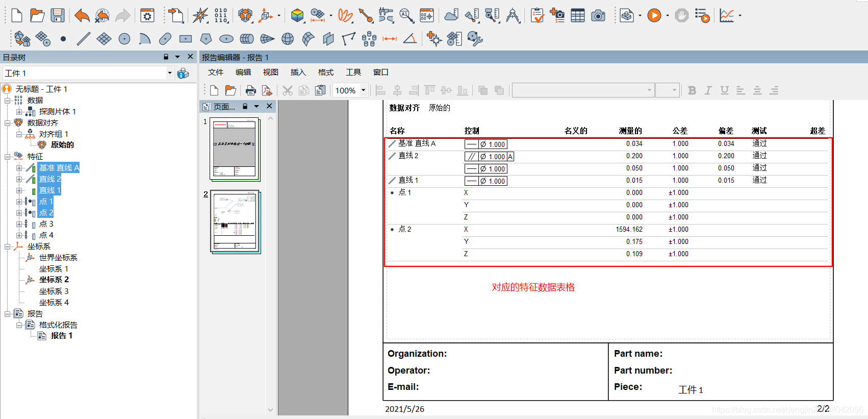This screenshot has width=868, height=419.
Task: Print the report with printer icon
Action: click(x=250, y=90)
